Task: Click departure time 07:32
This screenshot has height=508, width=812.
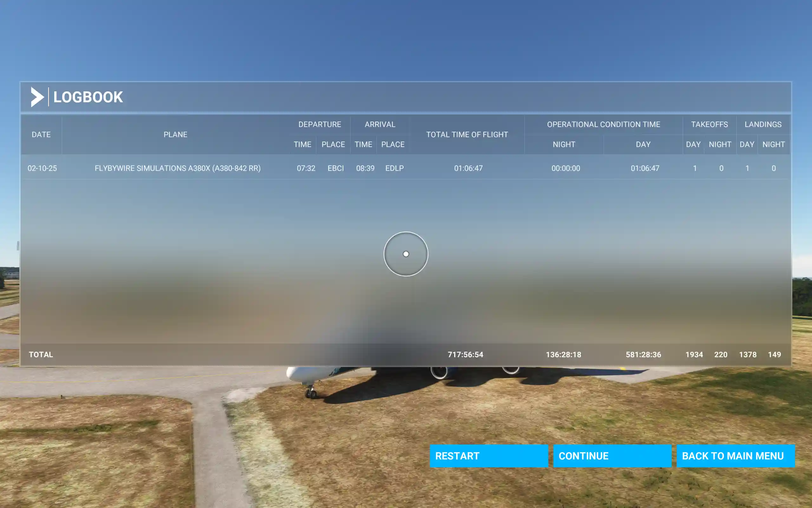Action: click(x=306, y=168)
